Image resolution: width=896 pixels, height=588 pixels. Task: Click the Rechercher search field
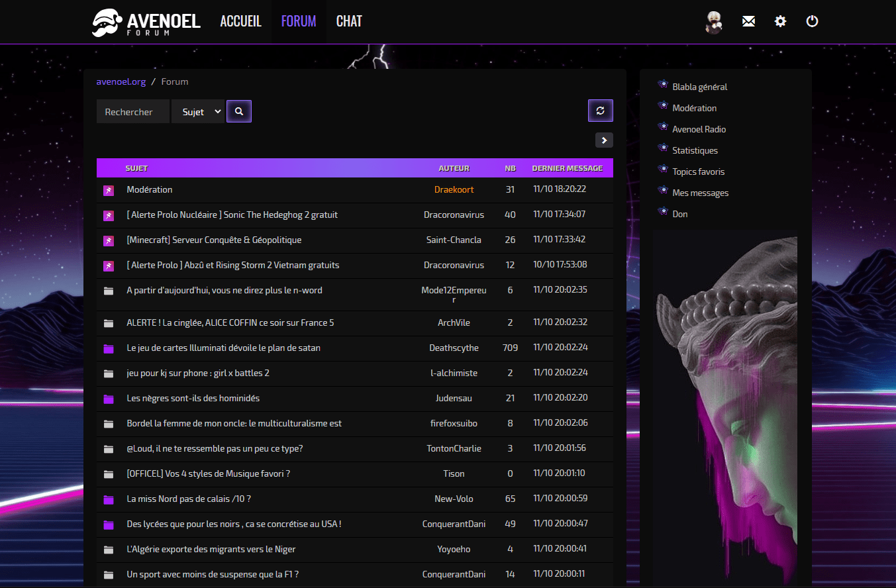point(133,111)
